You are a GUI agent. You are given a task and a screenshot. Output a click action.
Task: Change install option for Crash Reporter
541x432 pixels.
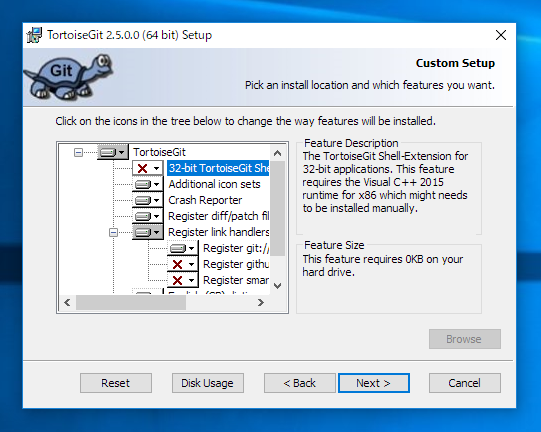pos(147,200)
